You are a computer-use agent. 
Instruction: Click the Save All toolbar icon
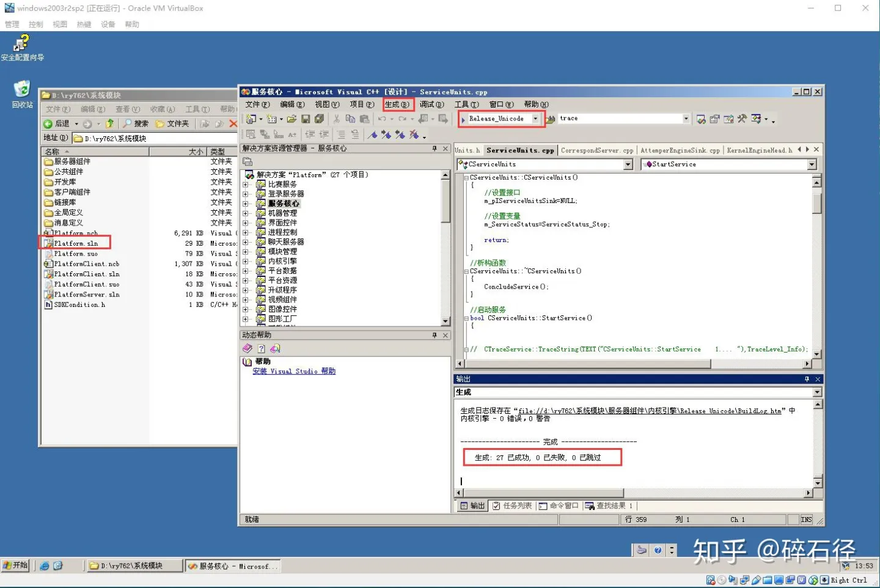(x=319, y=119)
